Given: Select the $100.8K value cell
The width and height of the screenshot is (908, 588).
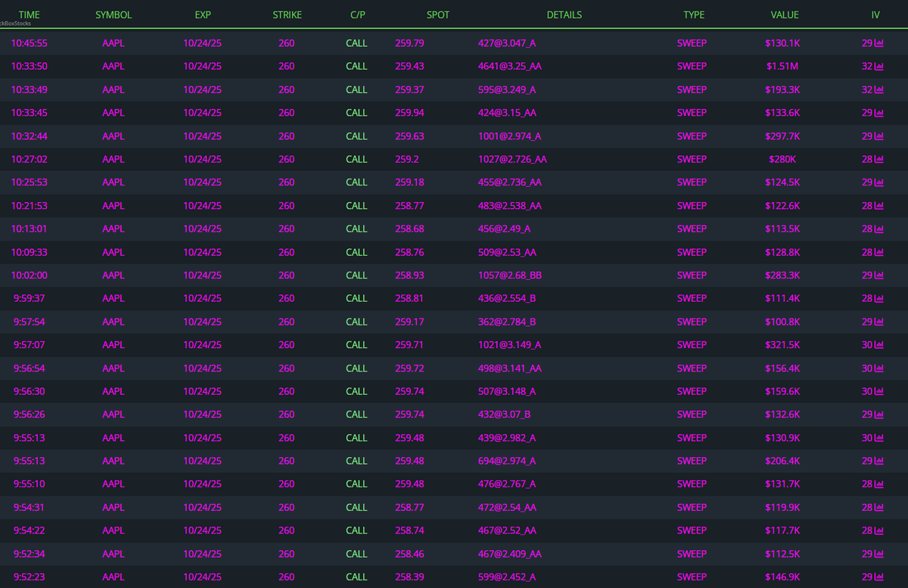Looking at the screenshot, I should click(x=782, y=322).
